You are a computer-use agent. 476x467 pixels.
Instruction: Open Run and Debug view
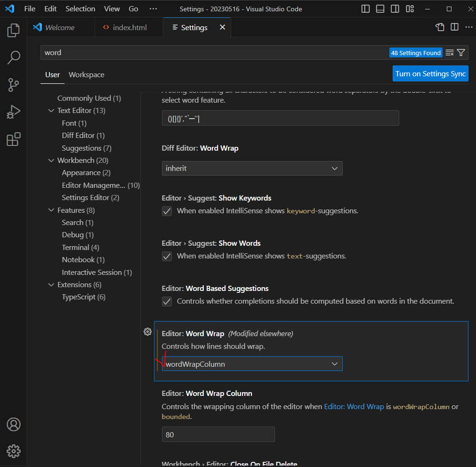click(13, 112)
